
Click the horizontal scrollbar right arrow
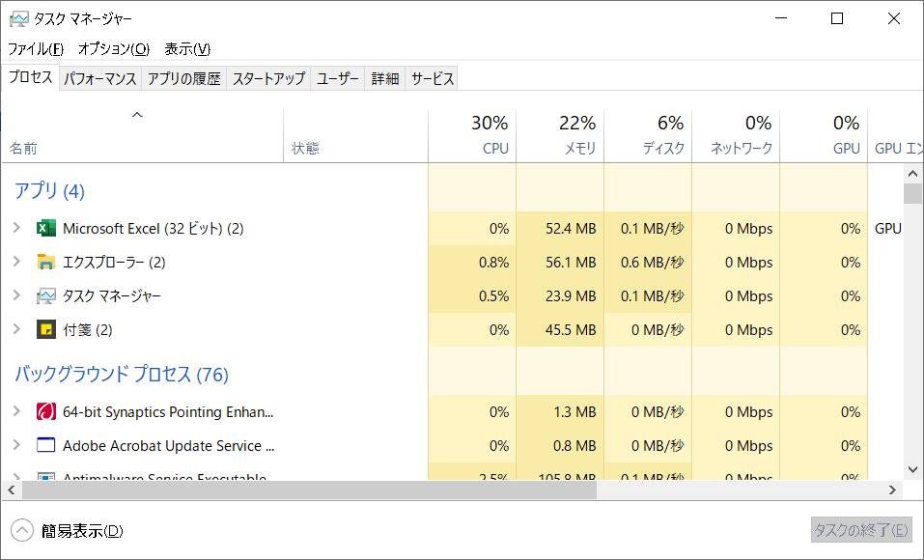click(892, 490)
